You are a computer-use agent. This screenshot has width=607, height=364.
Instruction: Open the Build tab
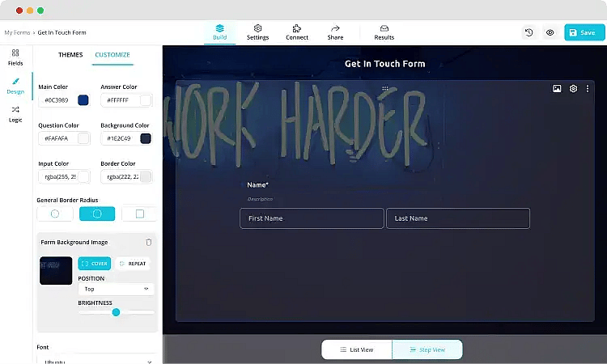pyautogui.click(x=219, y=32)
